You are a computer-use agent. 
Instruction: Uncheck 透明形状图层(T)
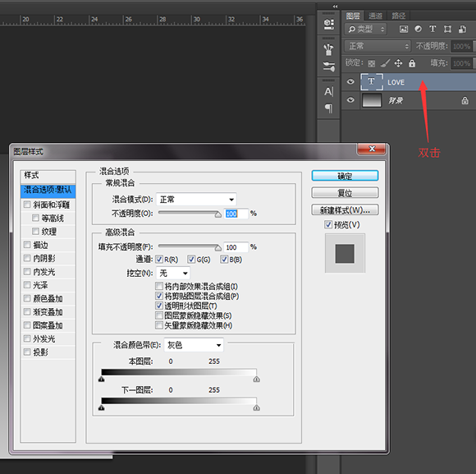[159, 306]
